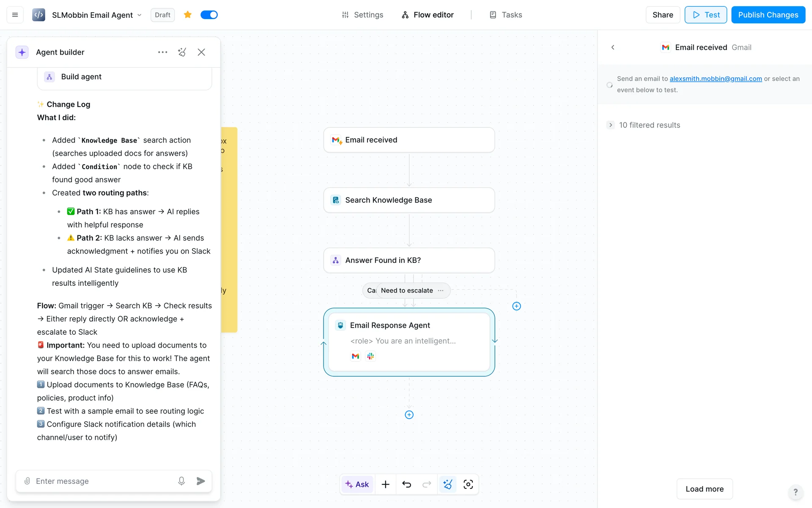812x508 pixels.
Task: Open the hamburger menu at top left
Action: coord(15,15)
